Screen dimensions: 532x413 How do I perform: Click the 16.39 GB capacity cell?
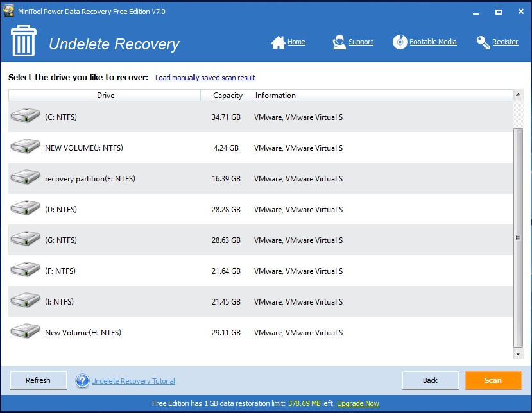[226, 179]
